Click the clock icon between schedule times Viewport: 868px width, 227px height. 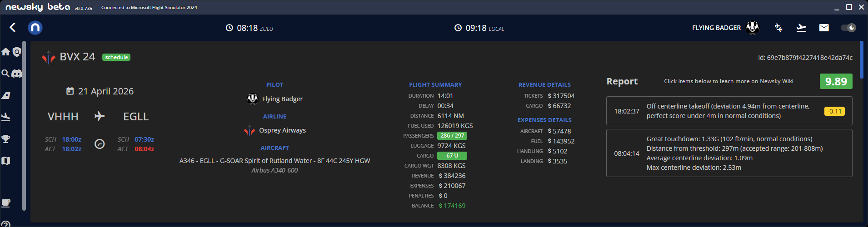point(100,144)
